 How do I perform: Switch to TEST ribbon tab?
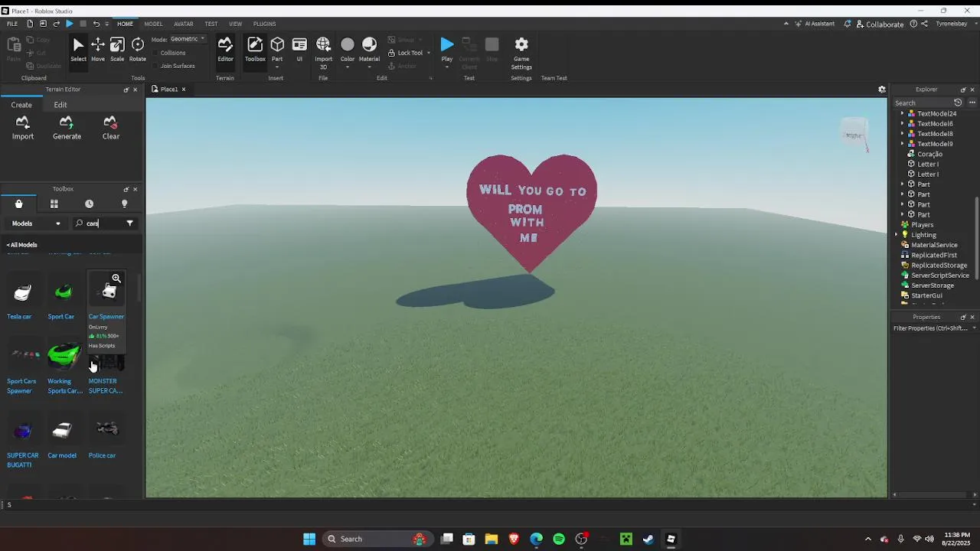[x=211, y=24]
